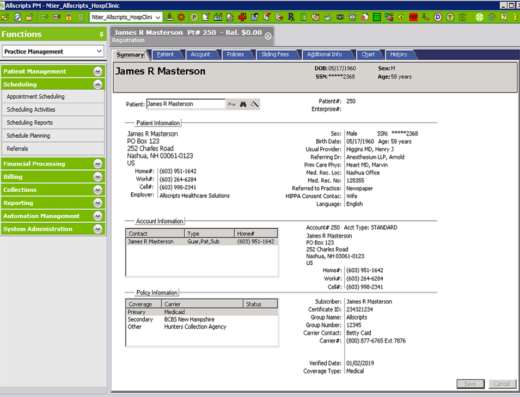Click the circled D toolbar icon
520x397 pixels.
pos(438,17)
